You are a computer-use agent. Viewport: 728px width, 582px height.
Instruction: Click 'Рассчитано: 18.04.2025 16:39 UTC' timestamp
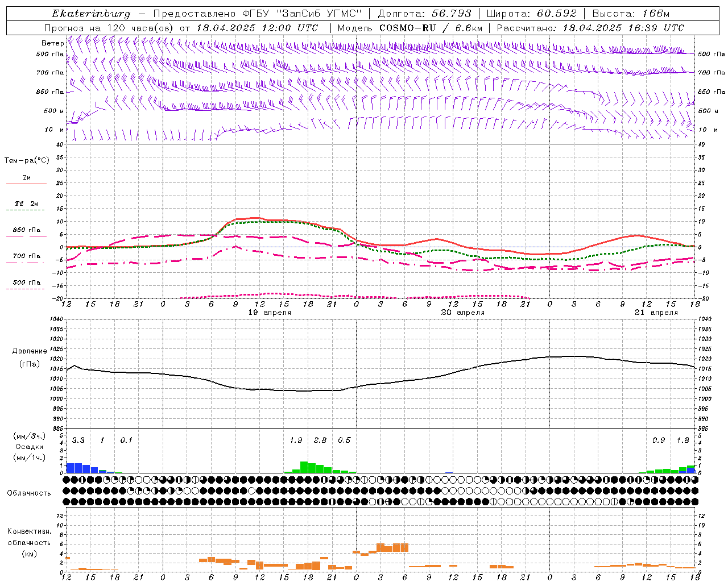590,28
